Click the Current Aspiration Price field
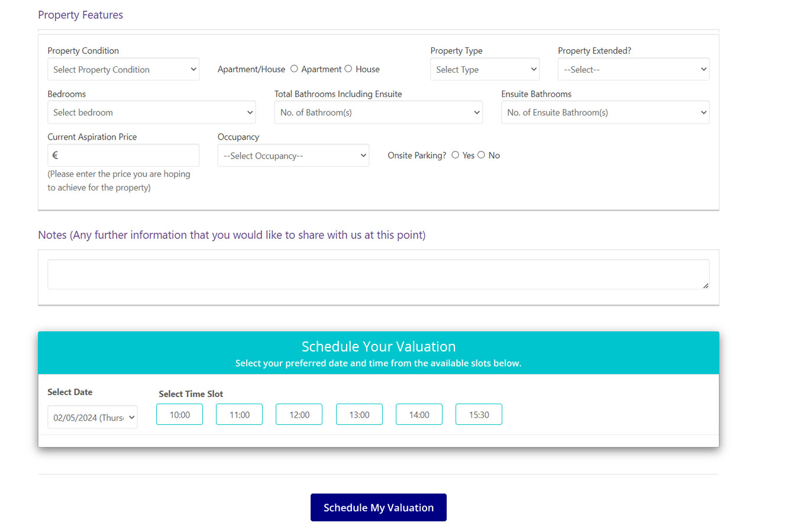The image size is (791, 532). click(123, 155)
